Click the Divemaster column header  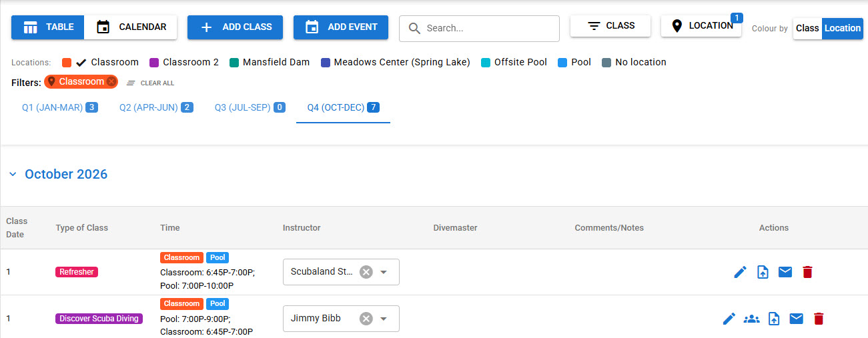455,228
